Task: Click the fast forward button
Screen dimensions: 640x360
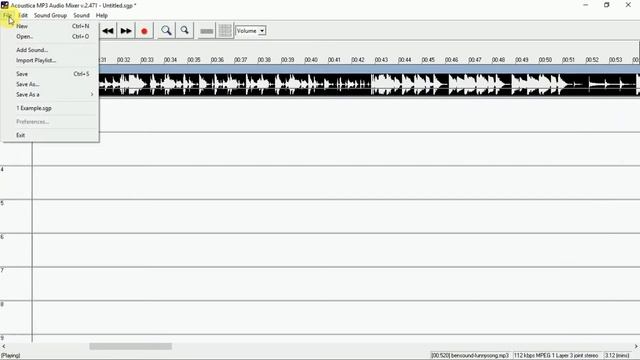Action: click(126, 31)
